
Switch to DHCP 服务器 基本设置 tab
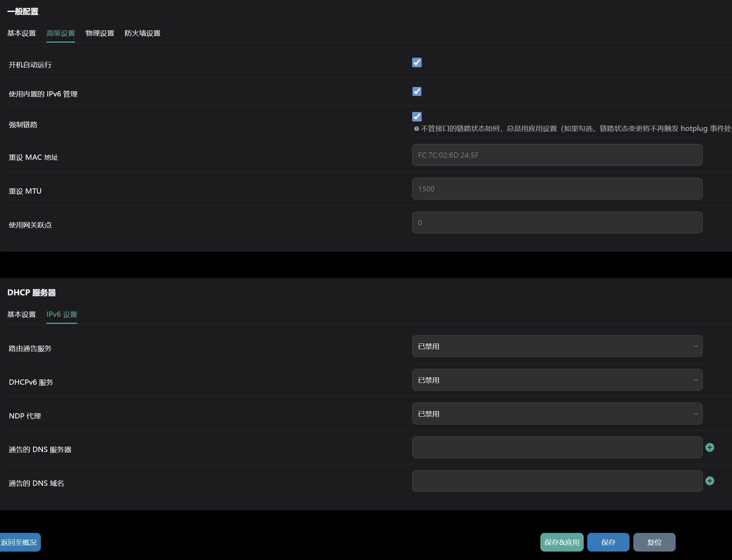click(x=21, y=314)
